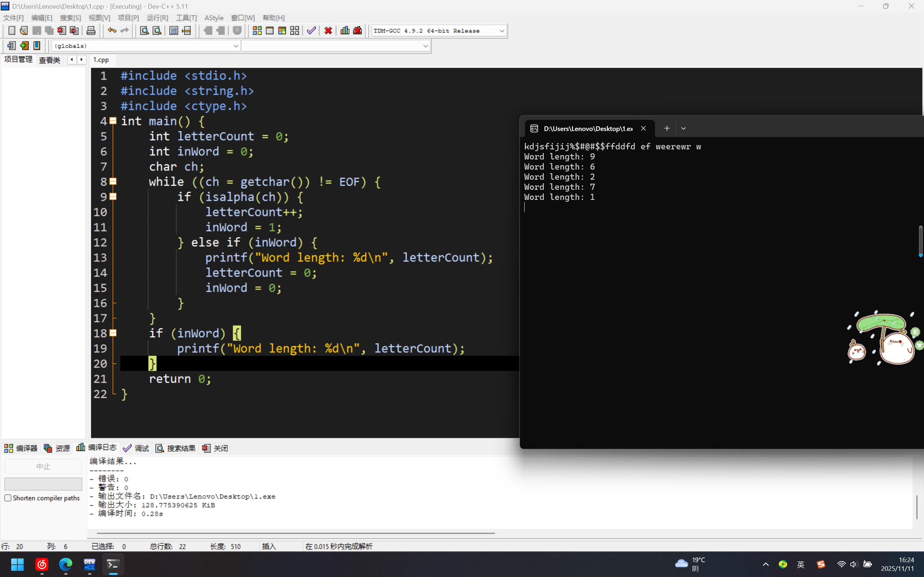924x577 pixels.
Task: Click the bar chart profile analysis icon
Action: [345, 31]
